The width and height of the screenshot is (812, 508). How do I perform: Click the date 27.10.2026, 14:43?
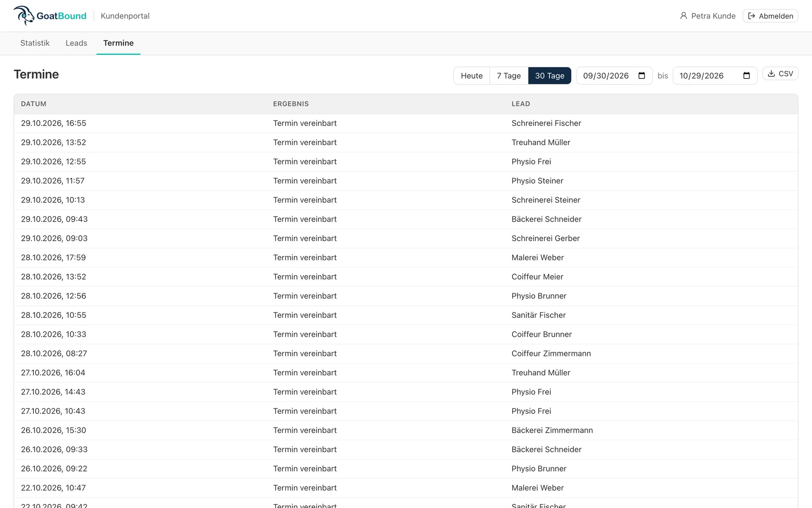click(x=53, y=392)
